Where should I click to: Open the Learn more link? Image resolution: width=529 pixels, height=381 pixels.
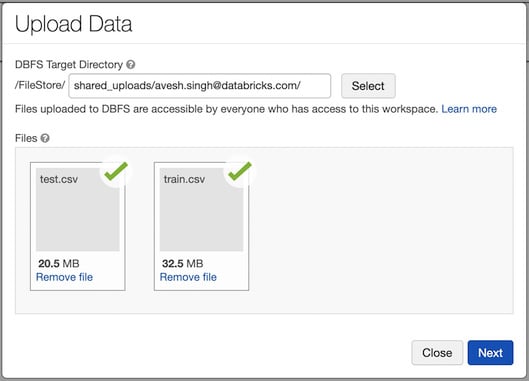pyautogui.click(x=469, y=109)
